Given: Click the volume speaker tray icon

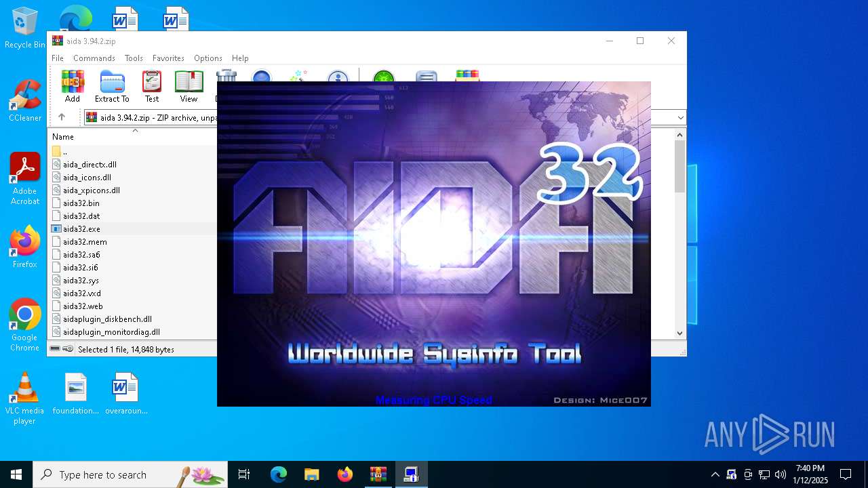Looking at the screenshot, I should (x=781, y=474).
